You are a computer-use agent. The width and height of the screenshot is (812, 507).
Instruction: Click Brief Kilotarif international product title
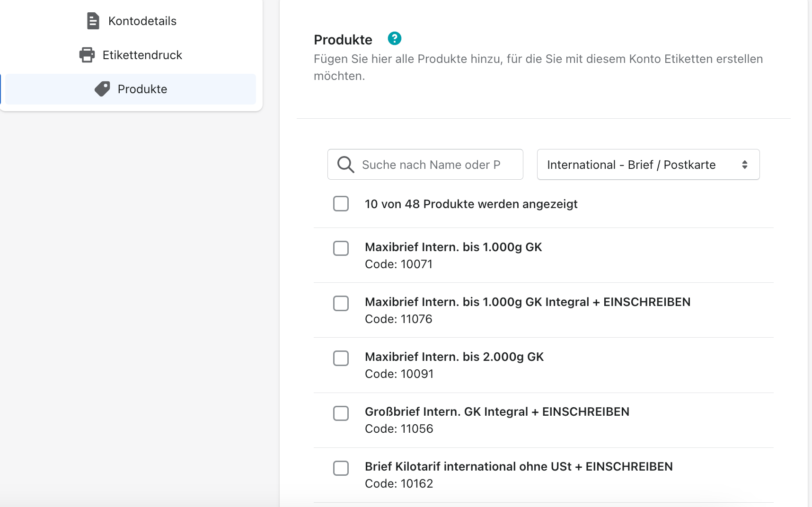click(519, 467)
